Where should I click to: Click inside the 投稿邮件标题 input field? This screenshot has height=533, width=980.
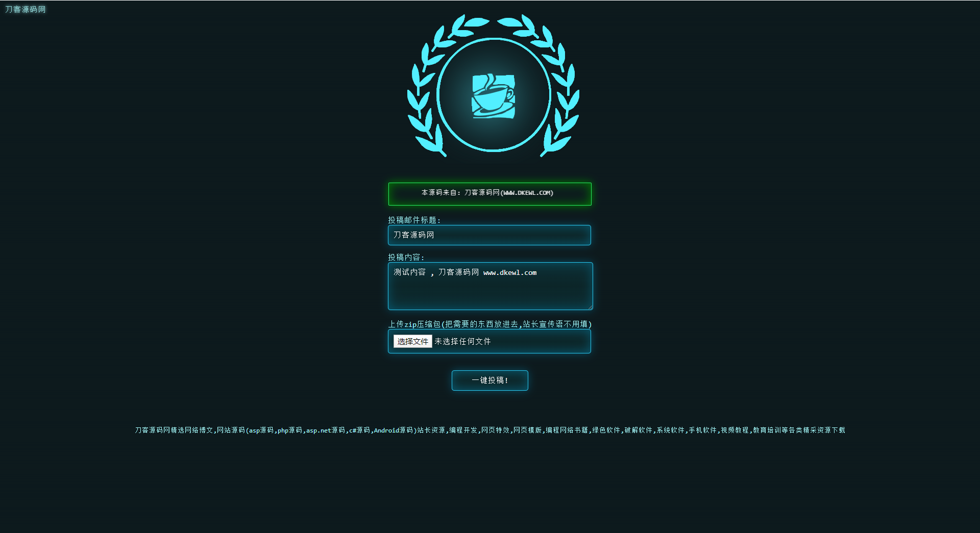489,235
